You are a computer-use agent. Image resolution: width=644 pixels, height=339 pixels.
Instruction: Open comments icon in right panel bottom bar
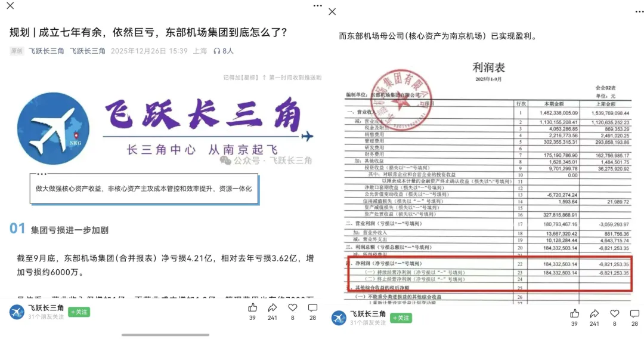click(634, 314)
